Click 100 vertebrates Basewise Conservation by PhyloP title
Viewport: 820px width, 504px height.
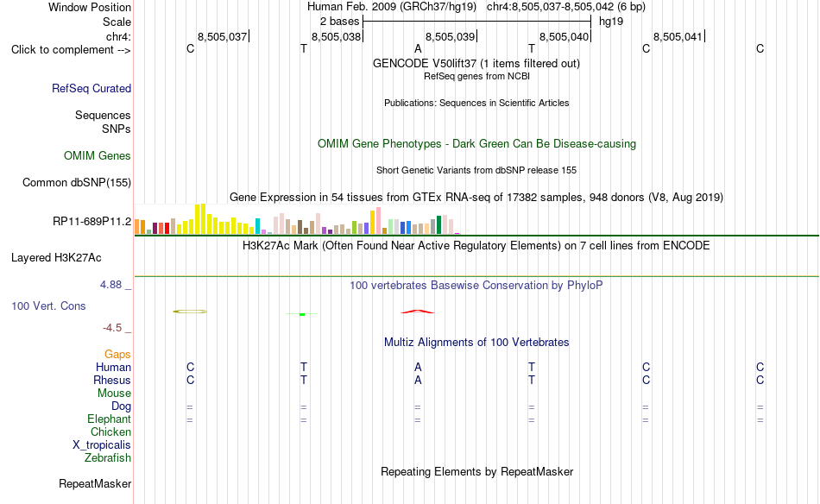click(476, 285)
